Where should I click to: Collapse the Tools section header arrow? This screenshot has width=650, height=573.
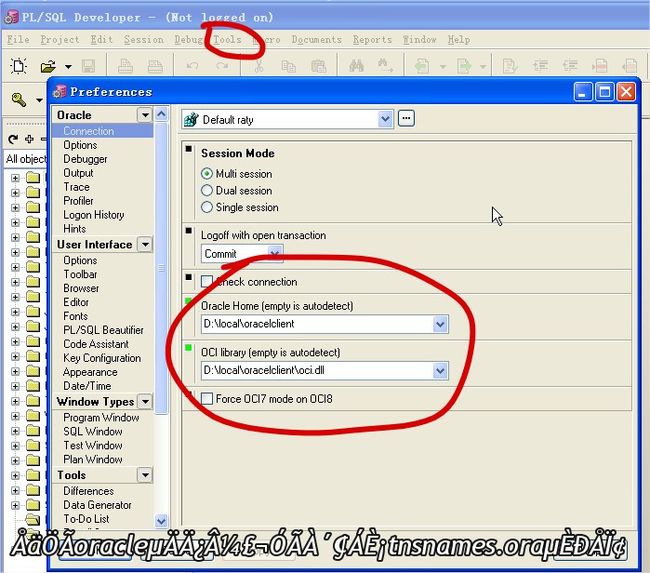coord(145,475)
